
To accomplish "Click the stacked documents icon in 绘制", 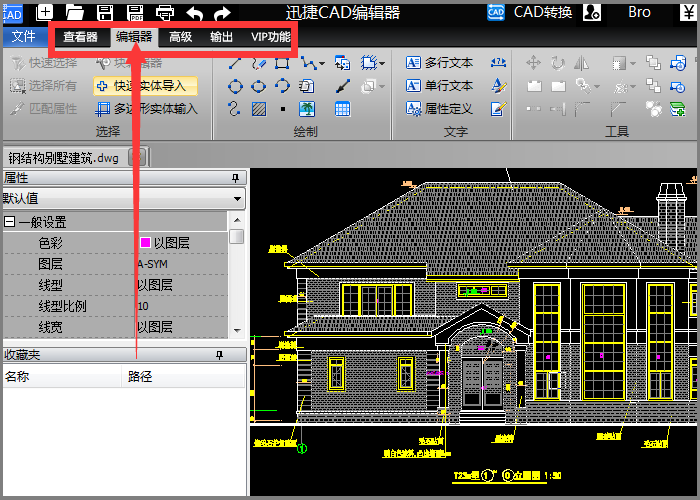I will pos(307,86).
